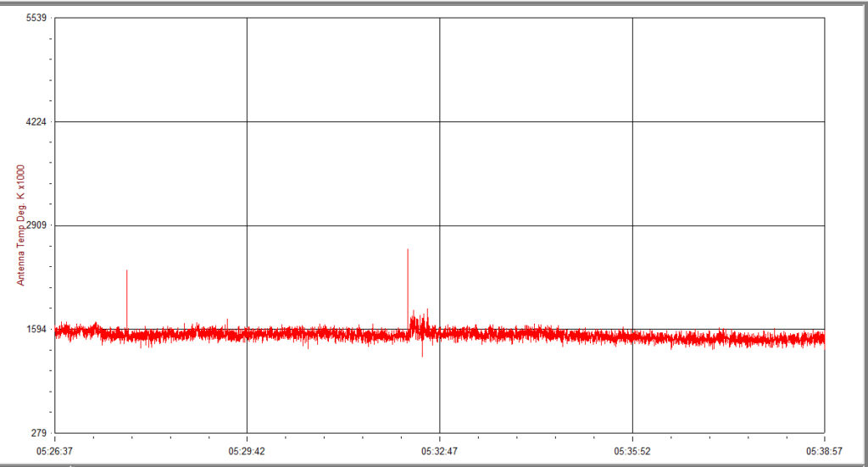
Task: Select the 05:35:52 time label
Action: [632, 452]
